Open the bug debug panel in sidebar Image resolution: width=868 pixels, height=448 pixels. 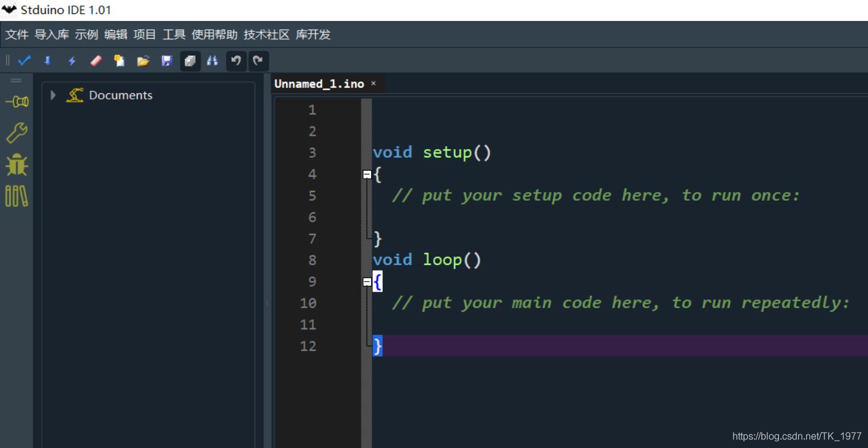click(17, 164)
